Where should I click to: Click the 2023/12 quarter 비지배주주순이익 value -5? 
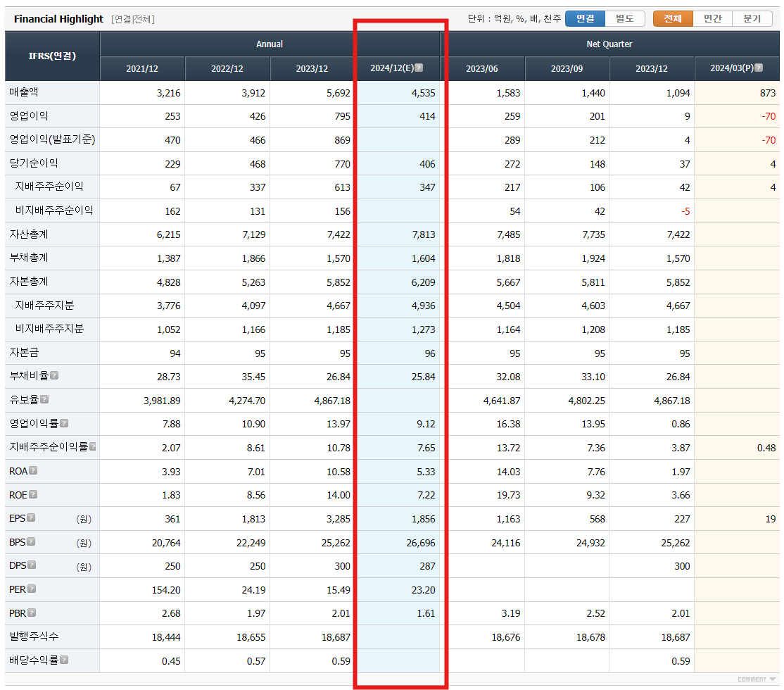click(685, 212)
